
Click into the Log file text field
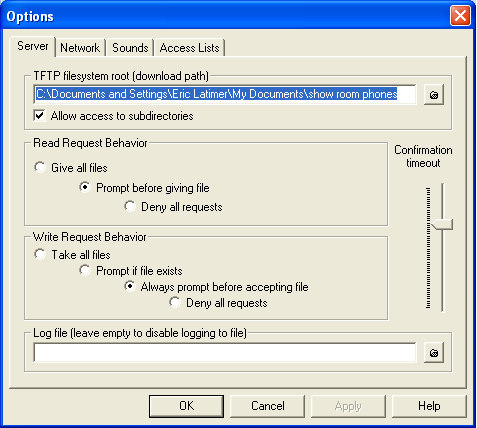225,353
